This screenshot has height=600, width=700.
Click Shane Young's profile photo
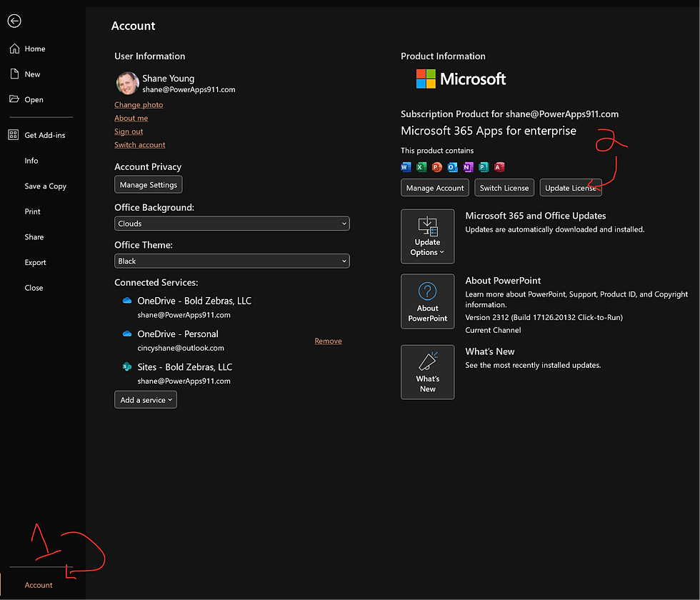point(128,84)
